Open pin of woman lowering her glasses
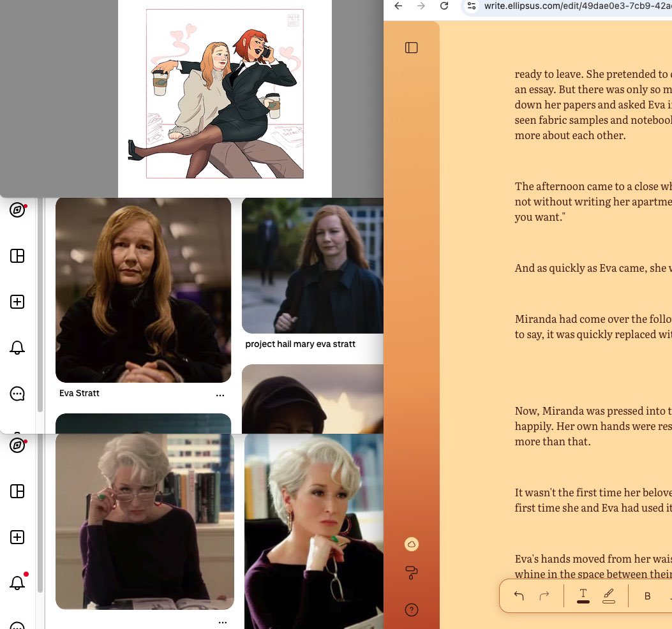This screenshot has height=629, width=672. tap(145, 521)
